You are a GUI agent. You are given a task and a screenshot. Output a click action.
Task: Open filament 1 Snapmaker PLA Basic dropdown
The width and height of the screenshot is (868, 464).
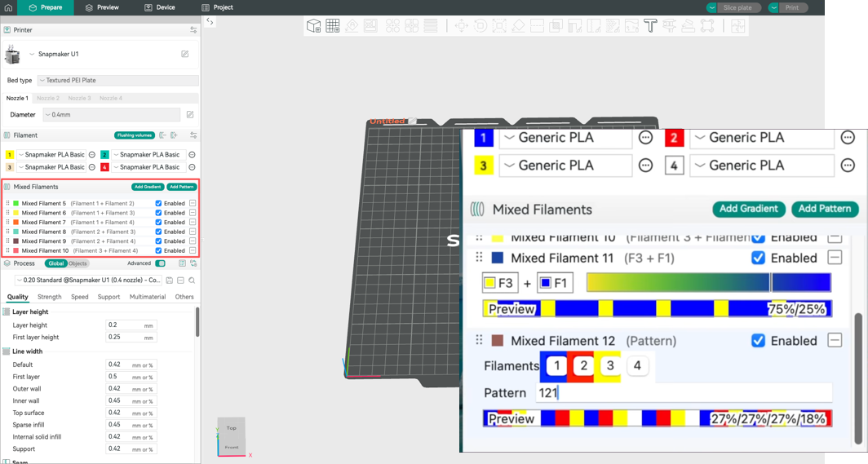click(52, 155)
